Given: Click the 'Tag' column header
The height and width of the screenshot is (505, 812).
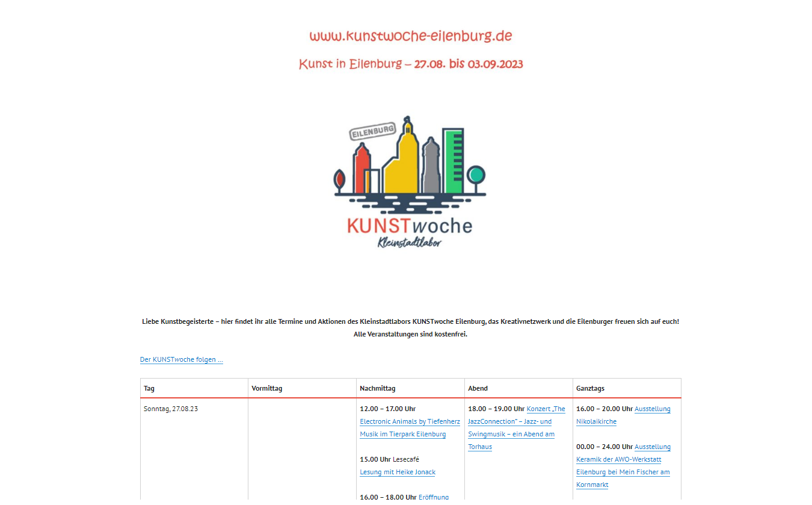Looking at the screenshot, I should [x=194, y=388].
